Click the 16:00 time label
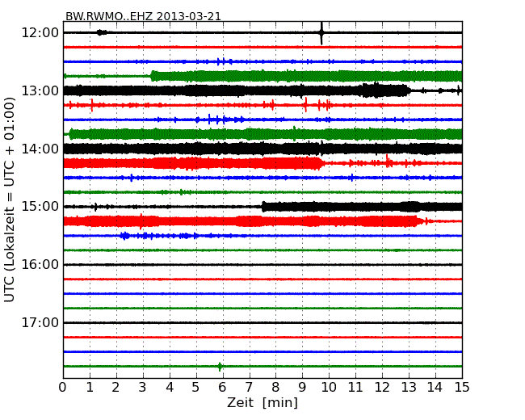The width and height of the screenshot is (525, 420). [40, 265]
